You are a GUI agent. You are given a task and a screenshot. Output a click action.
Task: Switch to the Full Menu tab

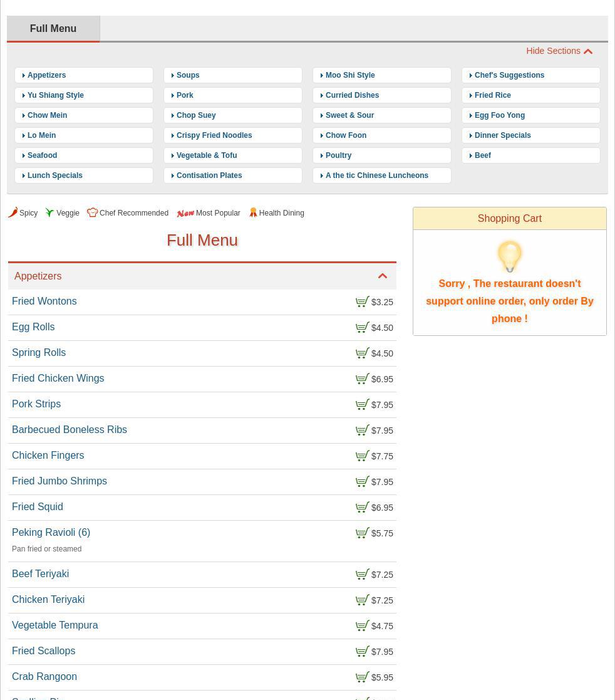click(53, 29)
